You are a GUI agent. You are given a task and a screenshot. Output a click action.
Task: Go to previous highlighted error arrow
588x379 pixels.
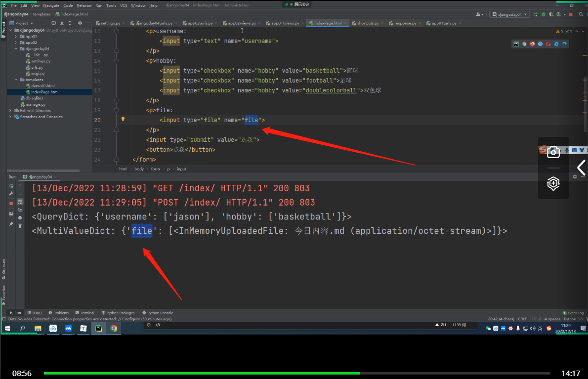click(577, 31)
